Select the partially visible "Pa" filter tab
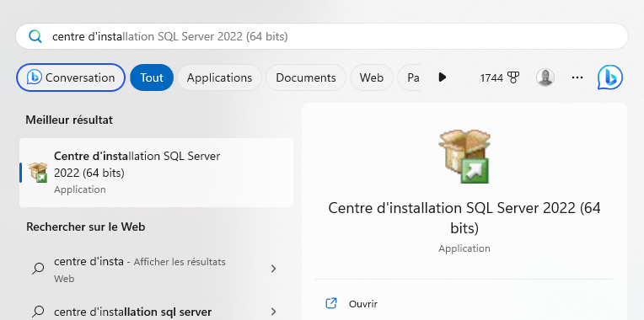 [410, 77]
